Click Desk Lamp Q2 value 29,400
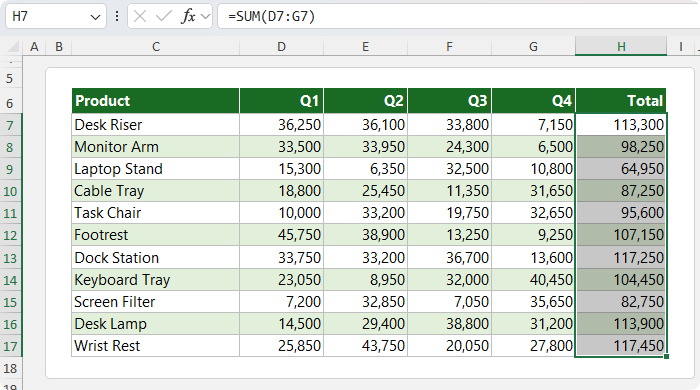 [x=365, y=324]
